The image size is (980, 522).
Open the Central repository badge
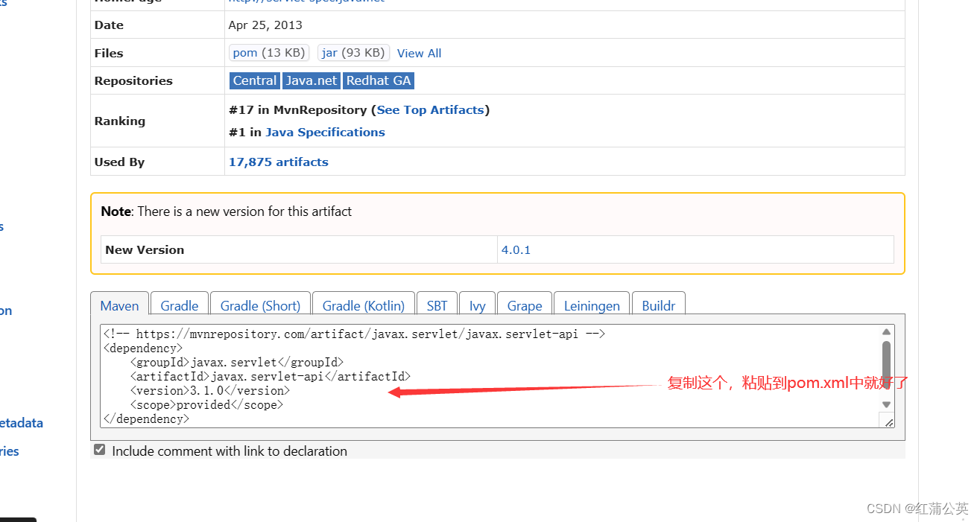coord(255,81)
